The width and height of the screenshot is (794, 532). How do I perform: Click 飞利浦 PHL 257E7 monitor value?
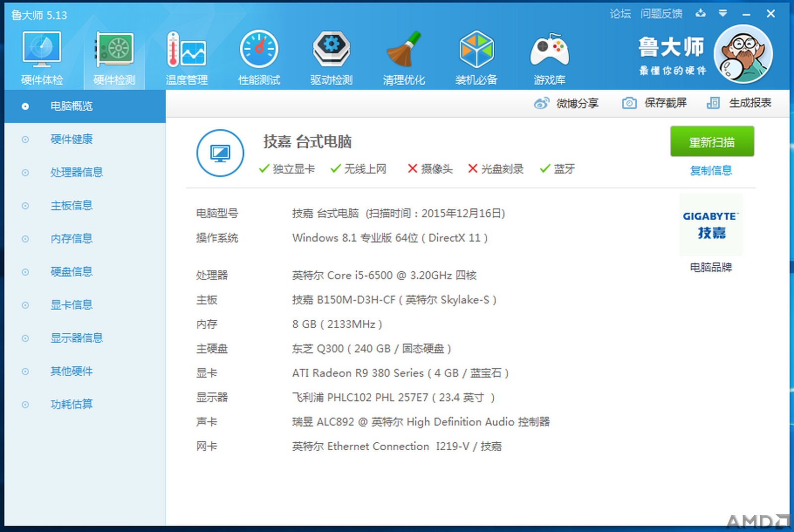(393, 398)
